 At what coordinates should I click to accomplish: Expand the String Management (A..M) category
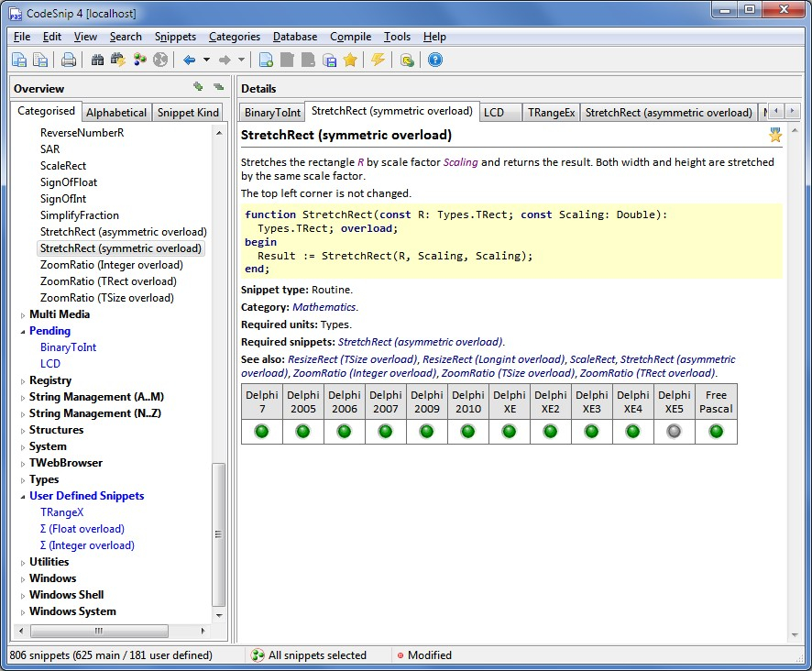23,398
